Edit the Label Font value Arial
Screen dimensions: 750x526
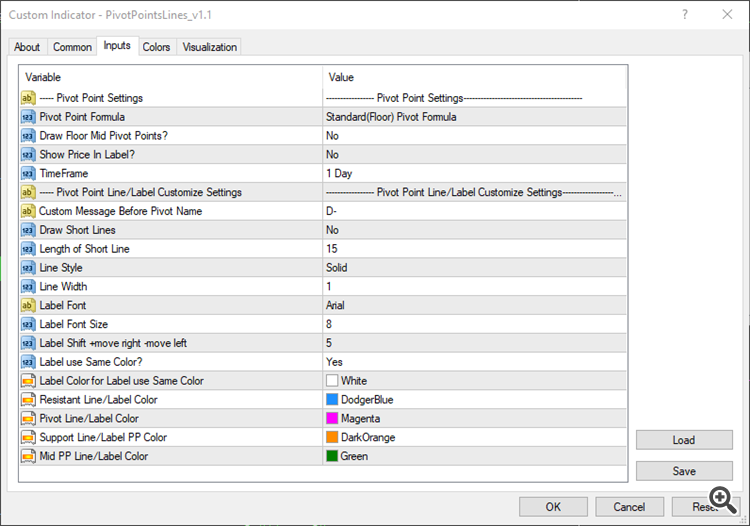[x=474, y=306]
